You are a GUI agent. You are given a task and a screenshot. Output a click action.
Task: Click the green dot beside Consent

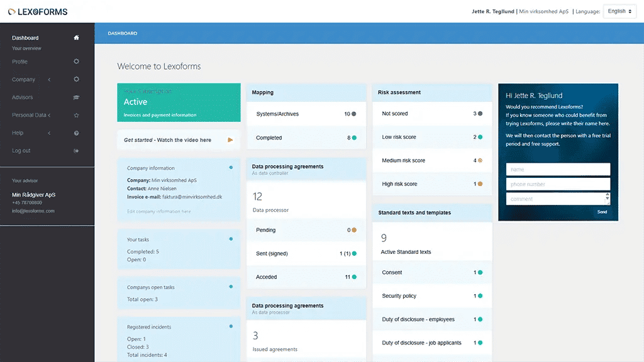480,272
